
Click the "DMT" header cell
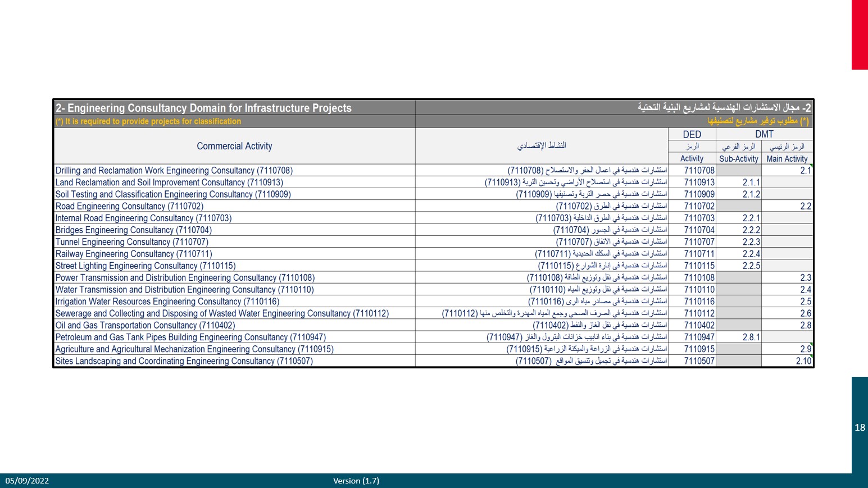tap(764, 134)
